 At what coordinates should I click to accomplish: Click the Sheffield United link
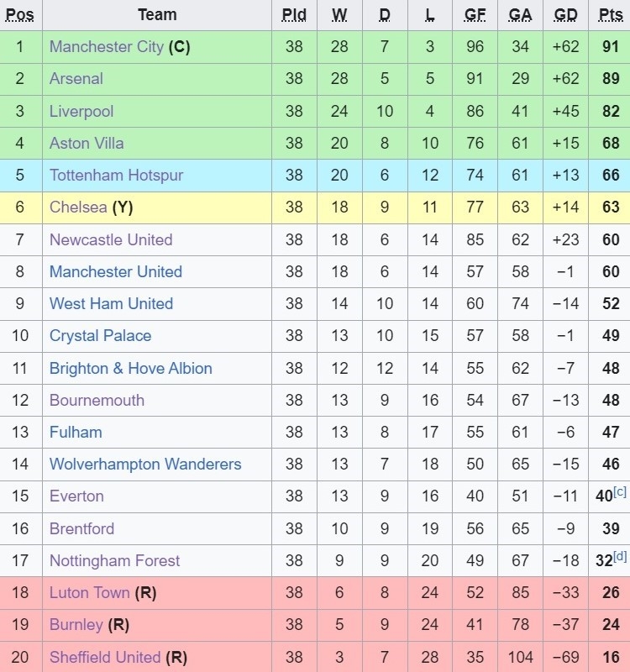click(x=105, y=657)
